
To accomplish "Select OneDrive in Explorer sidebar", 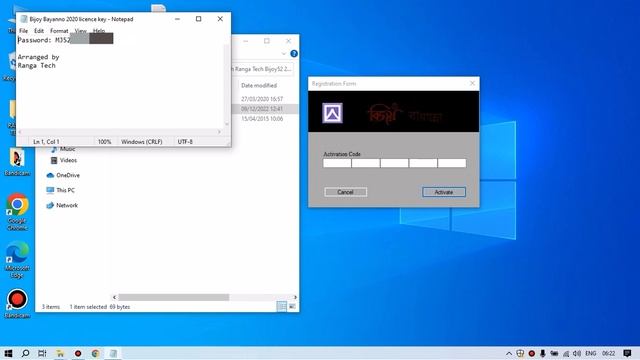I will [63, 175].
